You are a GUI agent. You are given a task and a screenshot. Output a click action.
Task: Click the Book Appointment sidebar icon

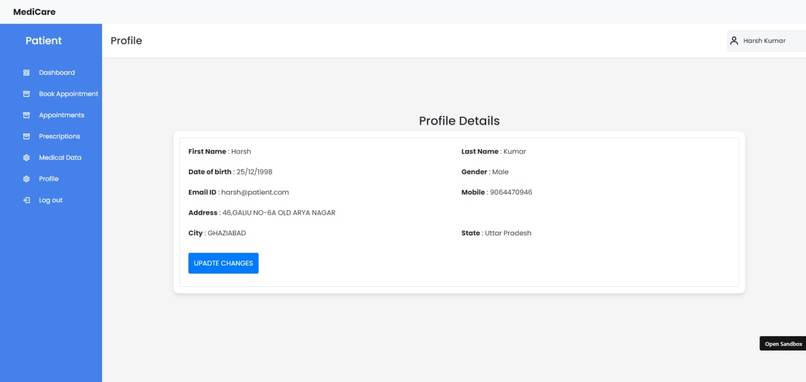(27, 94)
